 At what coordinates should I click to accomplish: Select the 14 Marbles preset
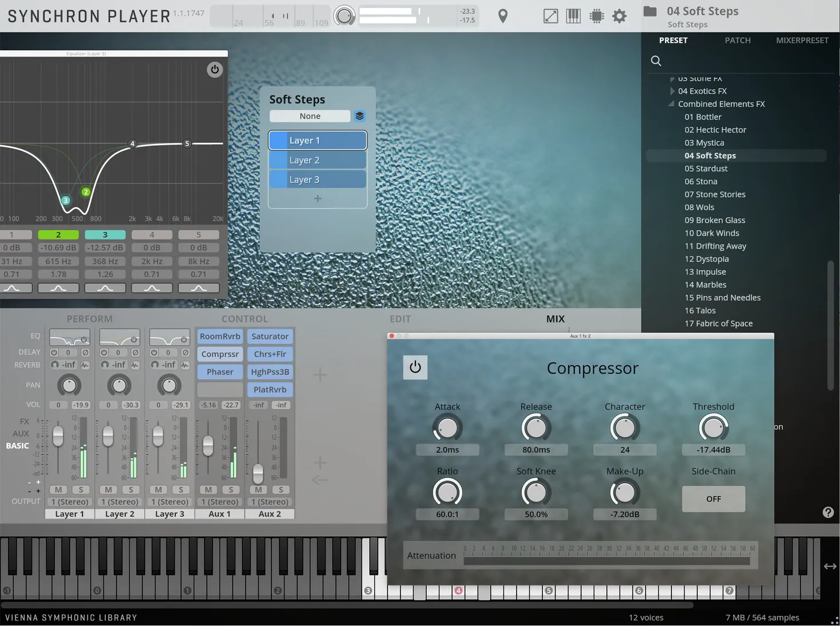[705, 284]
